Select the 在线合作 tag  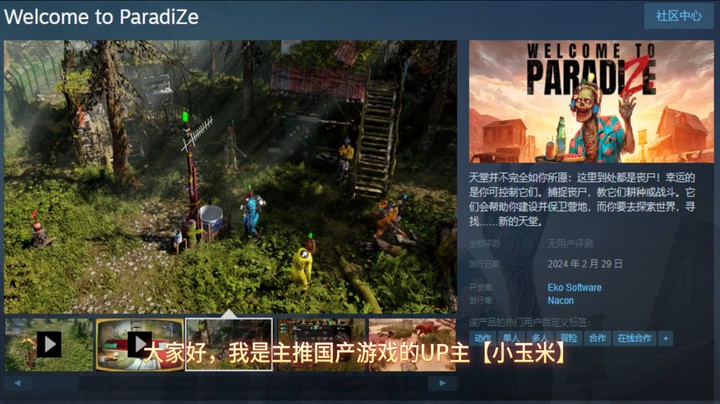634,338
